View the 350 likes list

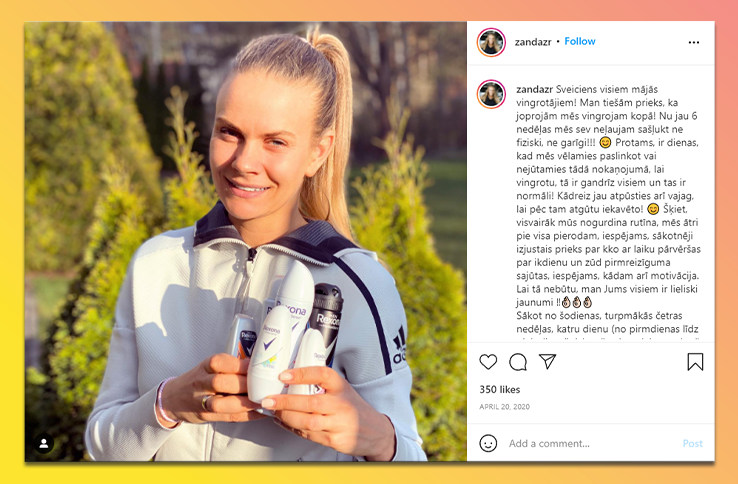[x=499, y=389]
